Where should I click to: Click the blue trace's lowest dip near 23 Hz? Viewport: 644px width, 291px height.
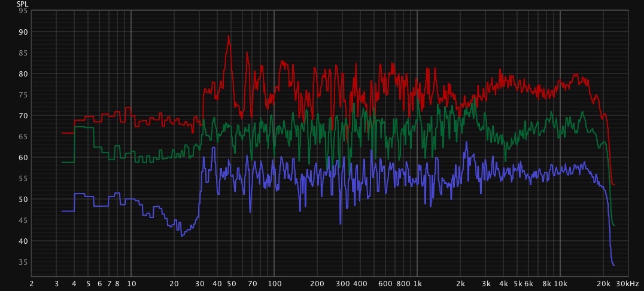point(182,235)
